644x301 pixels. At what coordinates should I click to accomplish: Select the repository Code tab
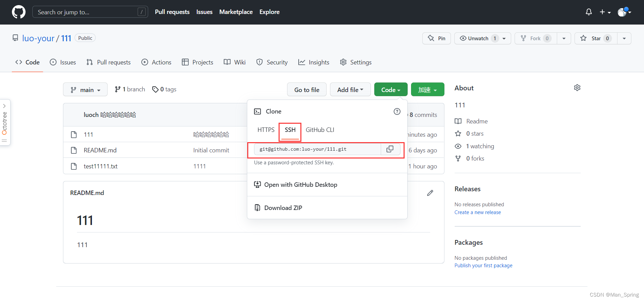tap(28, 62)
